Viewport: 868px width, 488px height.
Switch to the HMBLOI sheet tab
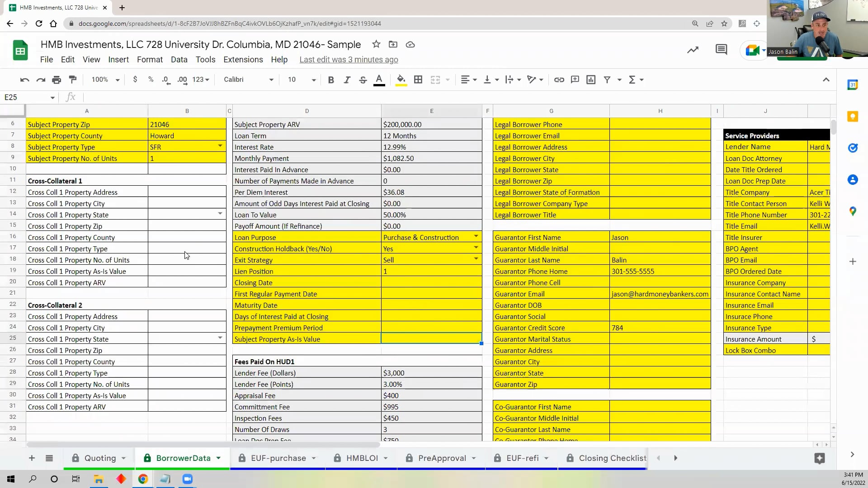coord(362,458)
